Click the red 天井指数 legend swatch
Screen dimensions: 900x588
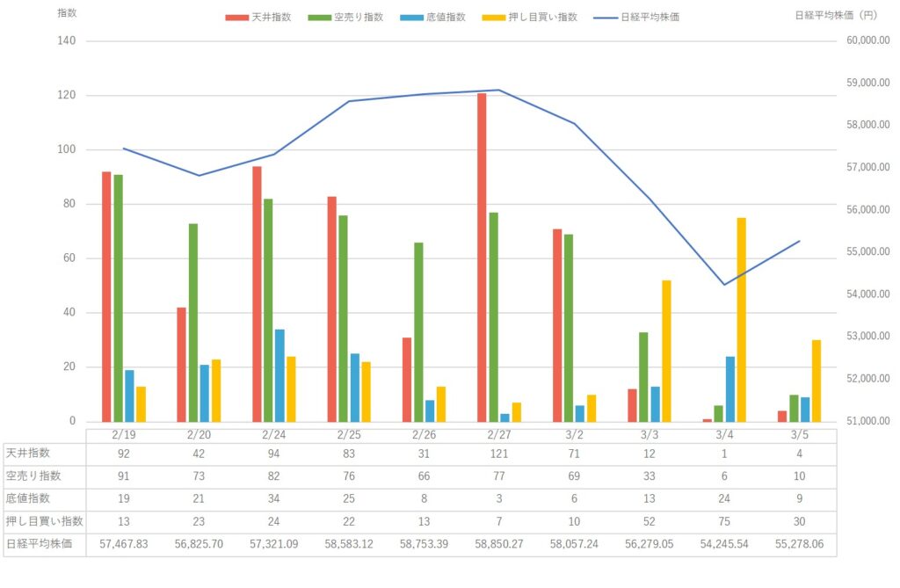point(236,17)
